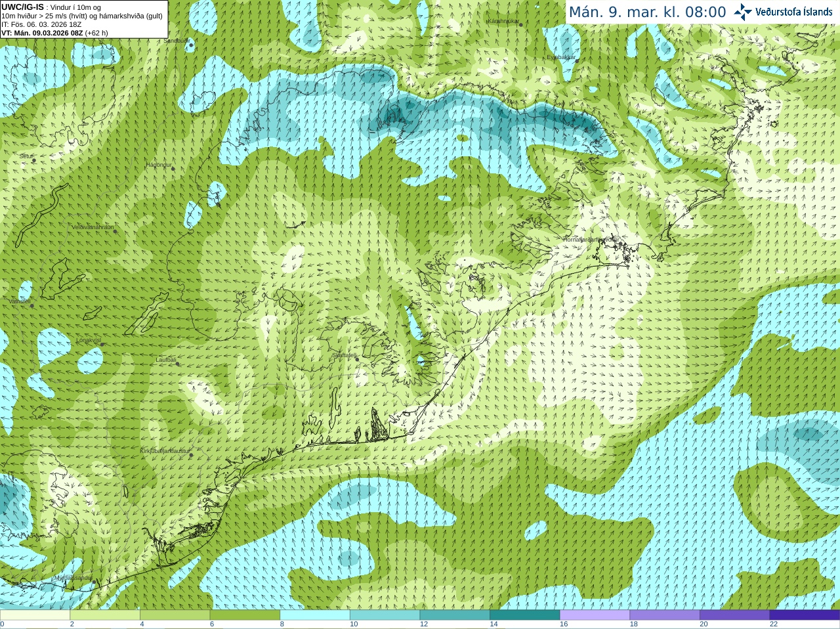Select the Eyjabakkar station label
840x629 pixels.
[x=561, y=57]
